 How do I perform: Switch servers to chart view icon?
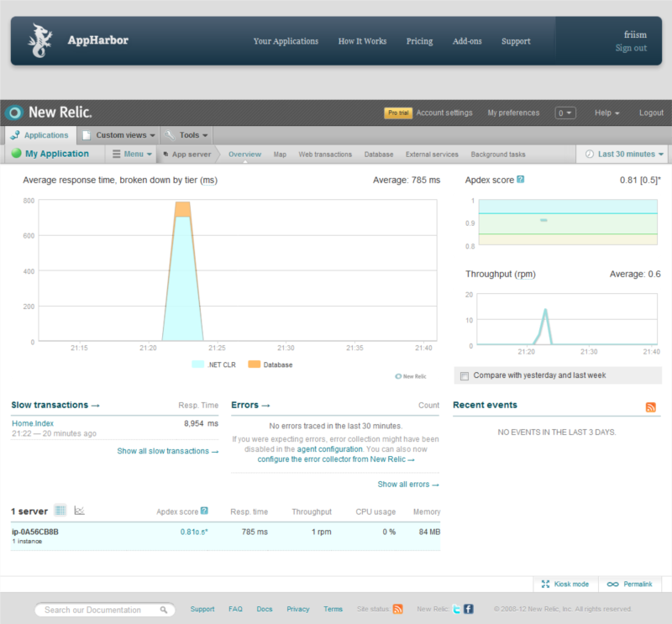(x=79, y=511)
